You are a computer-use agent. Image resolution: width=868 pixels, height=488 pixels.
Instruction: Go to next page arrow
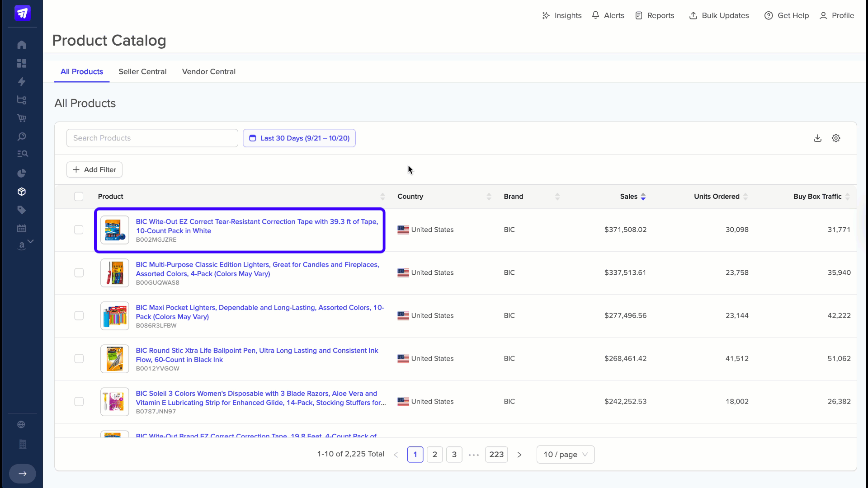519,455
